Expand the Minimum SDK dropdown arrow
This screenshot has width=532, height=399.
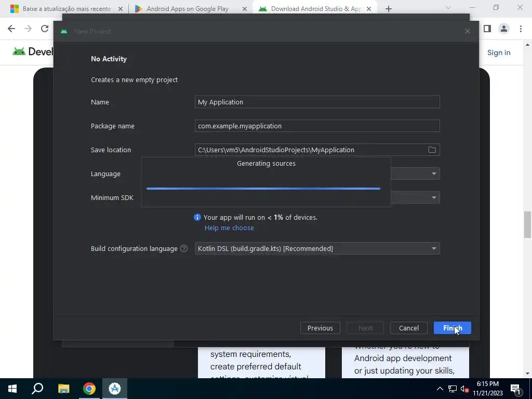click(x=434, y=197)
